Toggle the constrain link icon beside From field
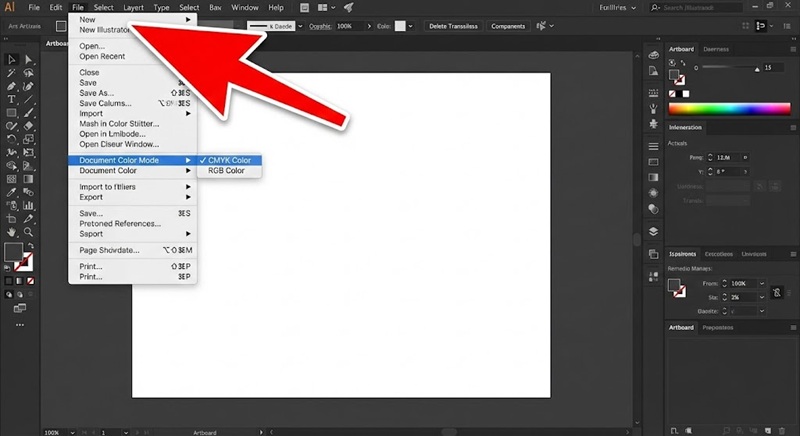 (x=776, y=291)
